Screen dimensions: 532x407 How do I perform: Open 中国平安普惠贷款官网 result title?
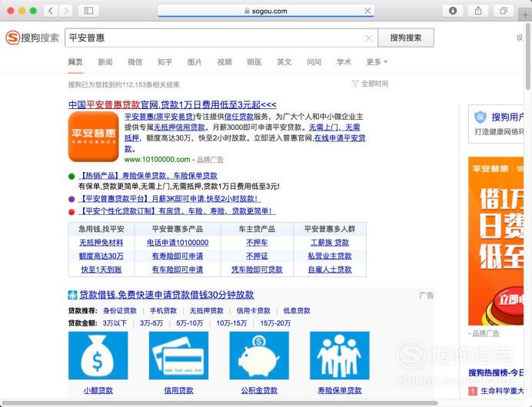coord(172,104)
